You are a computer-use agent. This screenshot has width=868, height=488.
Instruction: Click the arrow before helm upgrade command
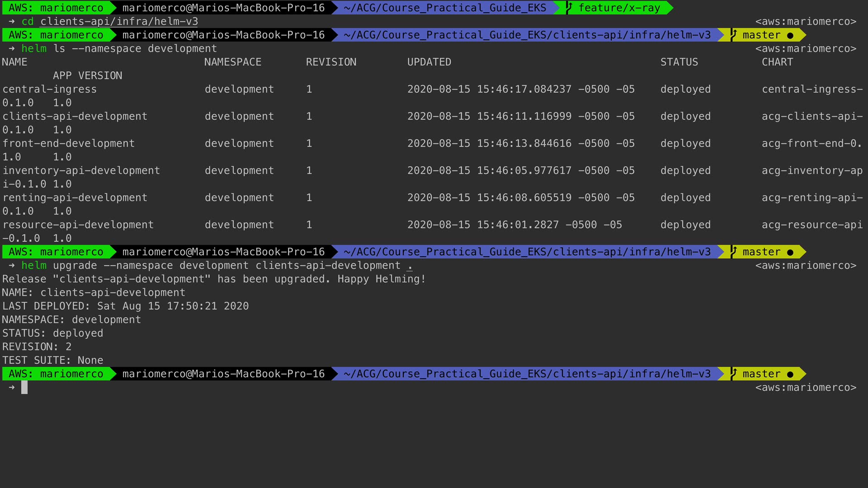[12, 265]
